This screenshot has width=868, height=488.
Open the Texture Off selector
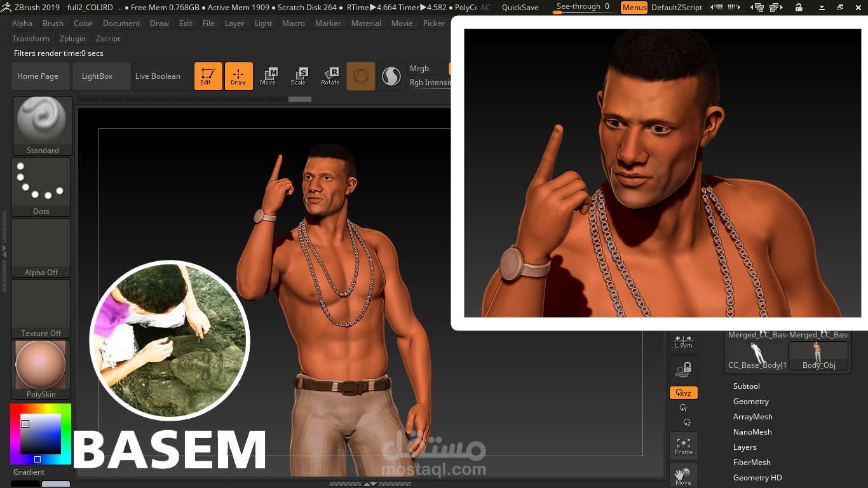(x=41, y=309)
